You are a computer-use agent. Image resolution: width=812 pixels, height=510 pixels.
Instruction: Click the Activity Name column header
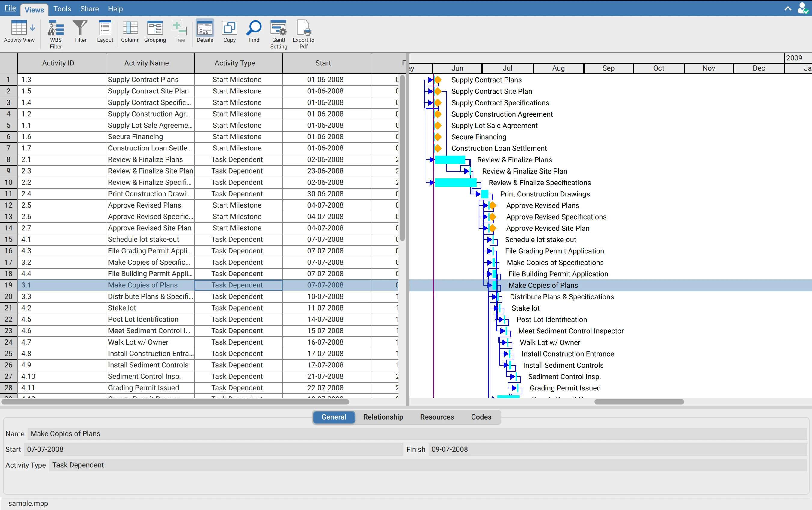coord(150,63)
